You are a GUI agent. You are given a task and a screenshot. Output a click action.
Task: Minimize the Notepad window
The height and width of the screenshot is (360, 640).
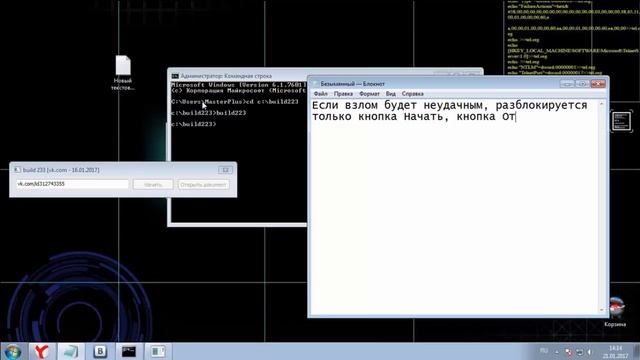coord(567,84)
